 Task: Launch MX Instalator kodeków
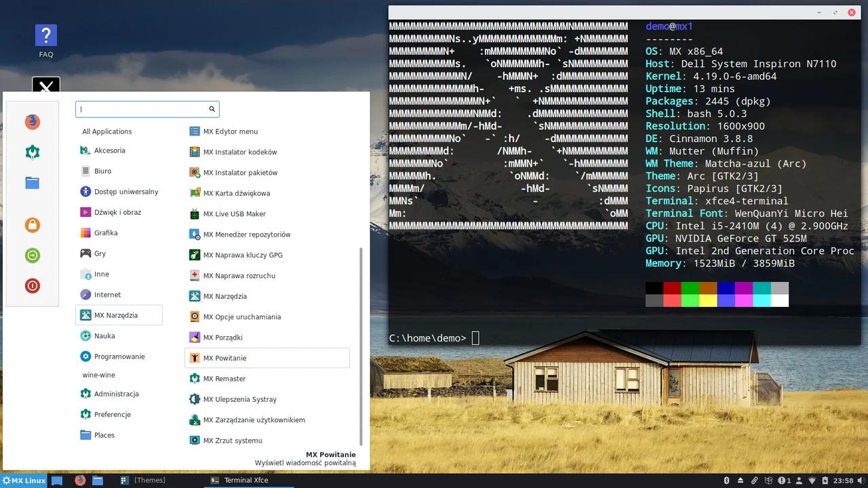pos(267,152)
